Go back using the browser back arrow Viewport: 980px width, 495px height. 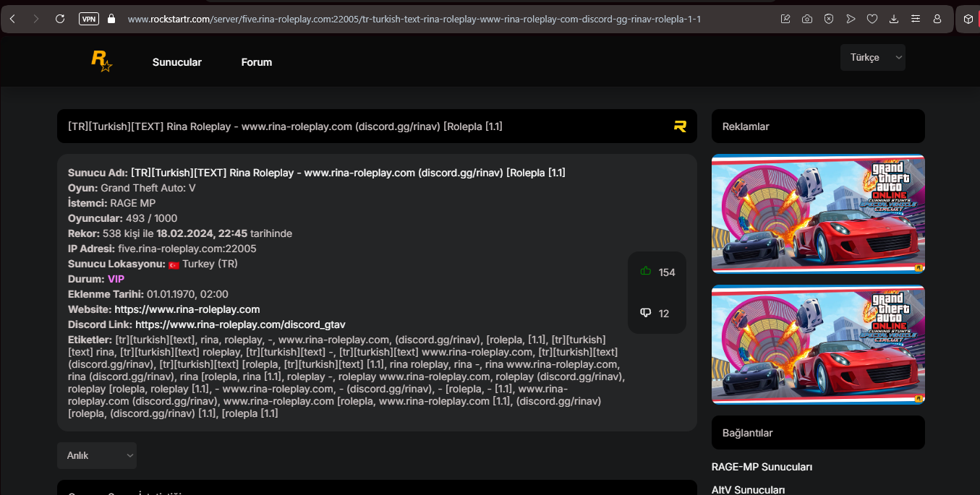(12, 19)
